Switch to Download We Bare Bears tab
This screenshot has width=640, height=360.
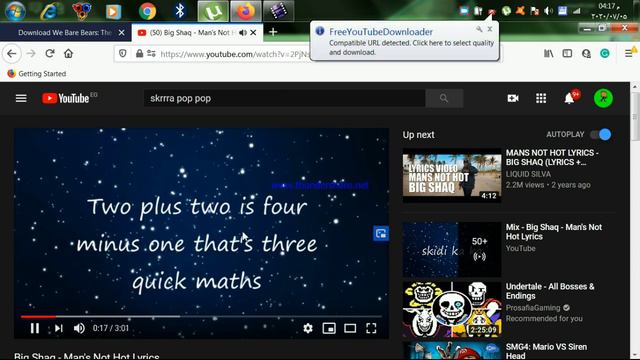tap(65, 33)
